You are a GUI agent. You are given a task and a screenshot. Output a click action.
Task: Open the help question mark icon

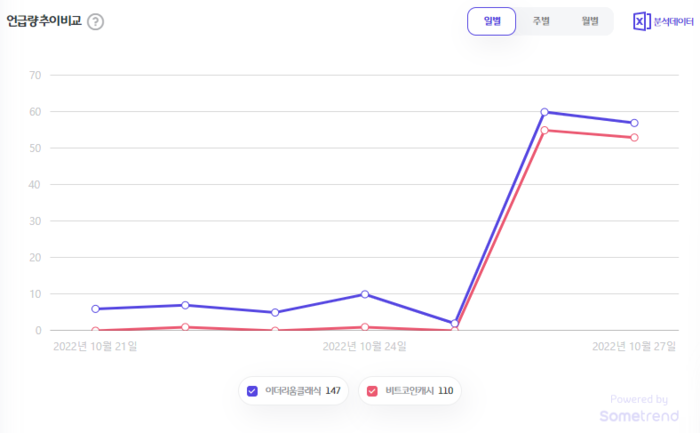pos(96,21)
